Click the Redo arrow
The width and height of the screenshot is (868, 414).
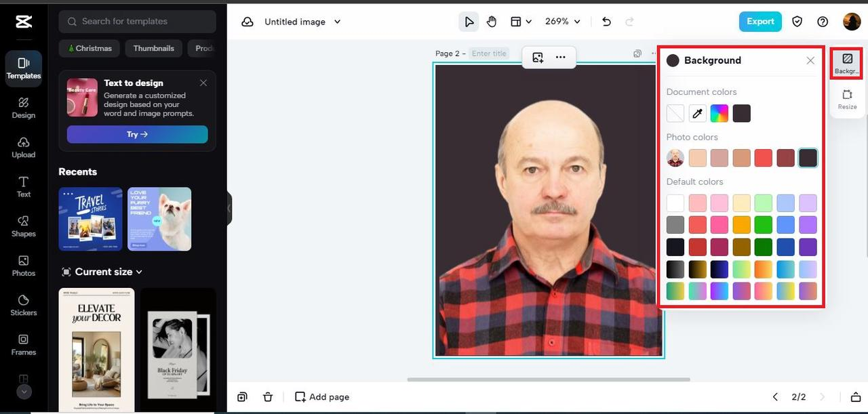[629, 22]
